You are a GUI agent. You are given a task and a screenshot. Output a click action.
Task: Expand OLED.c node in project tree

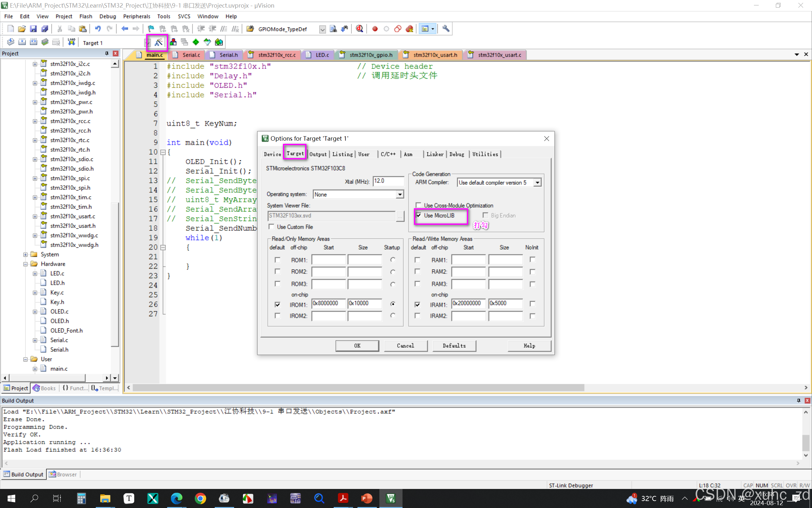tap(35, 312)
